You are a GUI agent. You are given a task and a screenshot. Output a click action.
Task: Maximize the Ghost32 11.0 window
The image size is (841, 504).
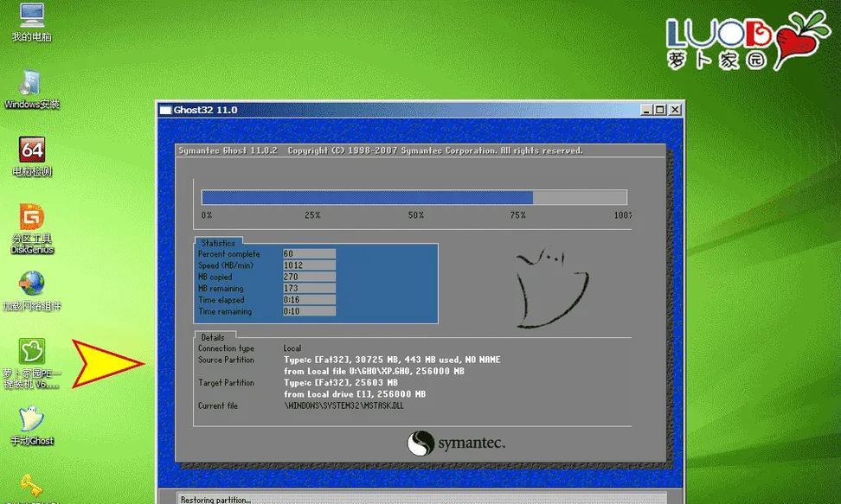[x=659, y=110]
